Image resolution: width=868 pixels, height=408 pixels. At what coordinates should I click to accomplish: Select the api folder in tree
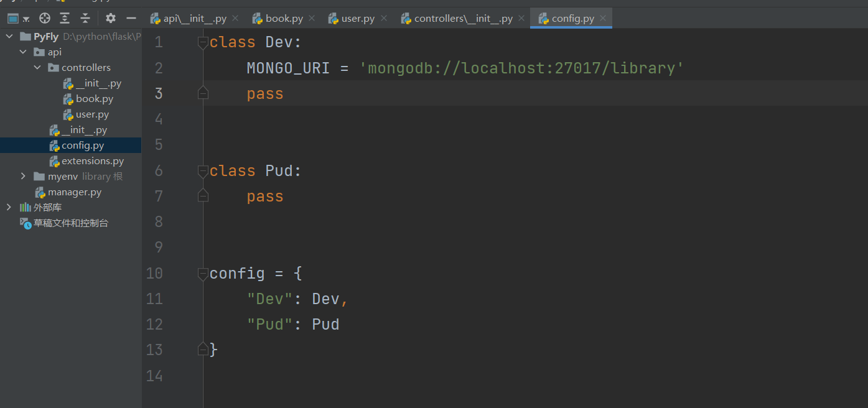pyautogui.click(x=55, y=52)
